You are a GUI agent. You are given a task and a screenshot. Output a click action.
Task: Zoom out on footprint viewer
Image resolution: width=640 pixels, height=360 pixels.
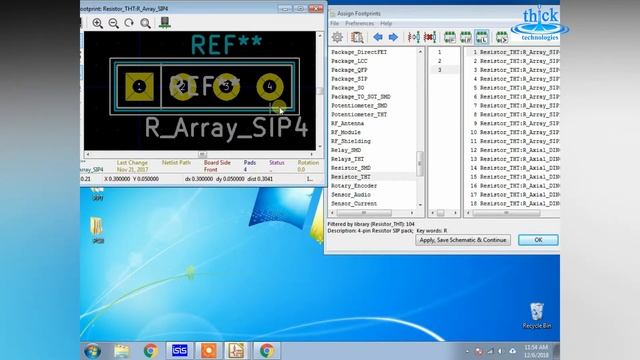113,23
